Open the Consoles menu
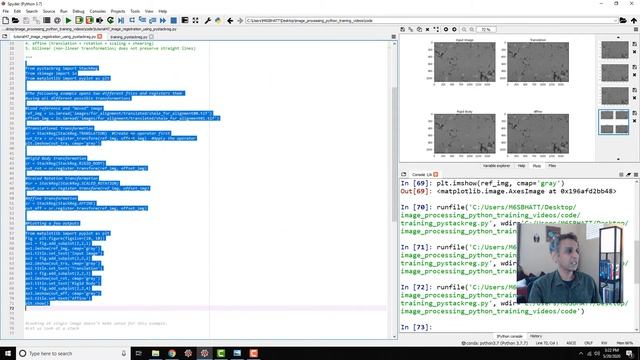 98,11
